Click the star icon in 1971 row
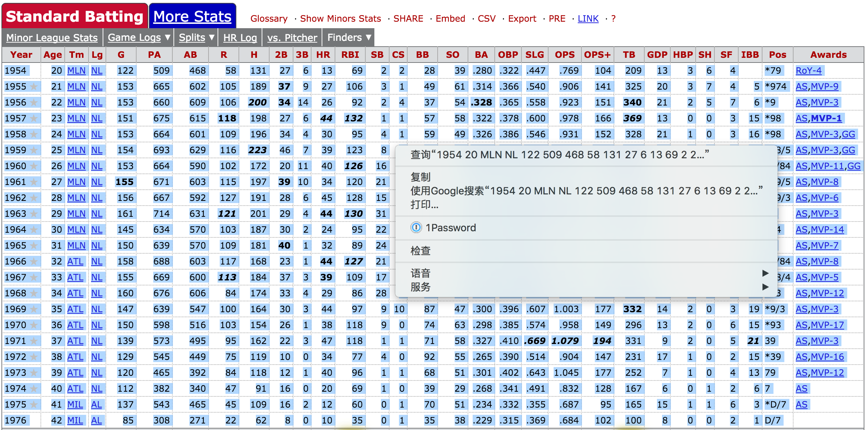Viewport: 868px width, 430px height. tap(34, 341)
